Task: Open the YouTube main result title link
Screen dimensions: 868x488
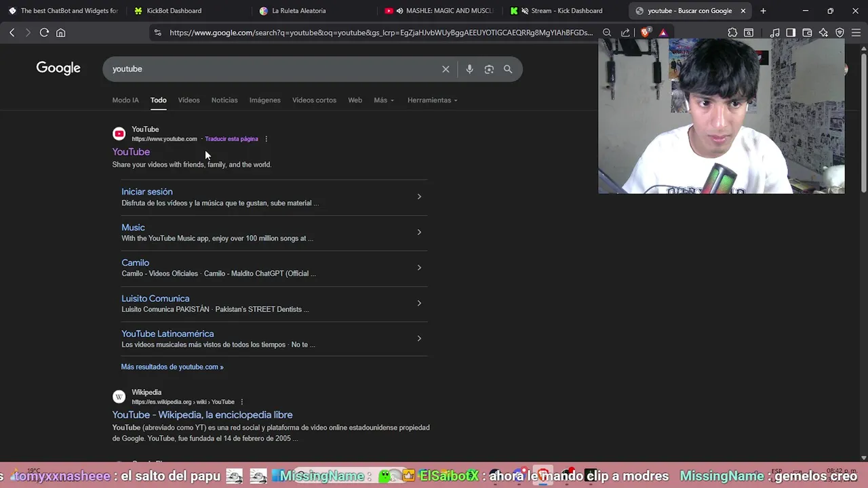Action: [x=131, y=152]
